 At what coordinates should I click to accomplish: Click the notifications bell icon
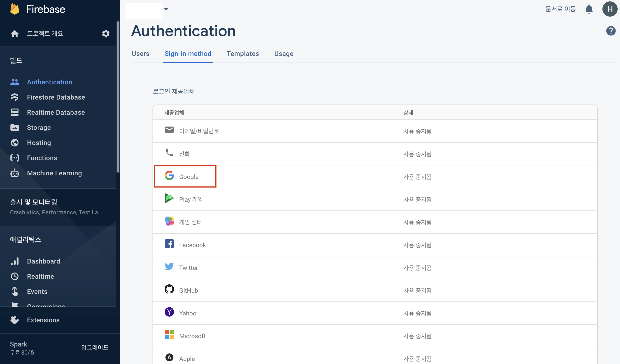pos(589,9)
